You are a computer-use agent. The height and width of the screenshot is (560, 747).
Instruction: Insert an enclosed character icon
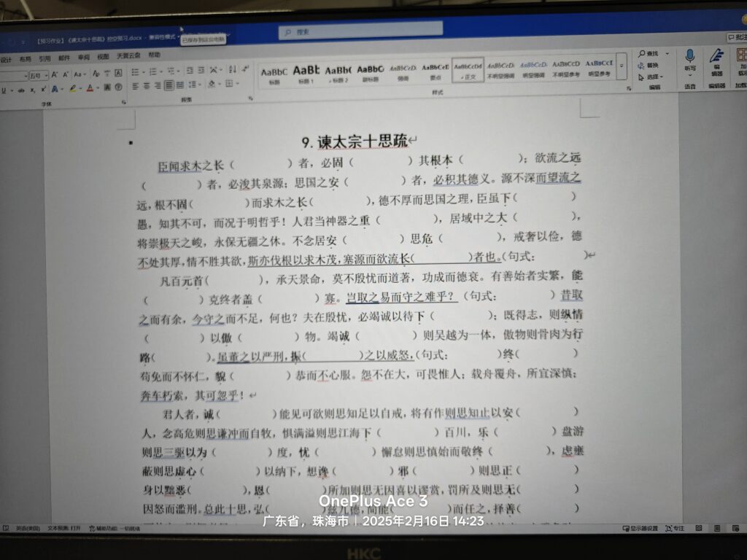pyautogui.click(x=119, y=87)
